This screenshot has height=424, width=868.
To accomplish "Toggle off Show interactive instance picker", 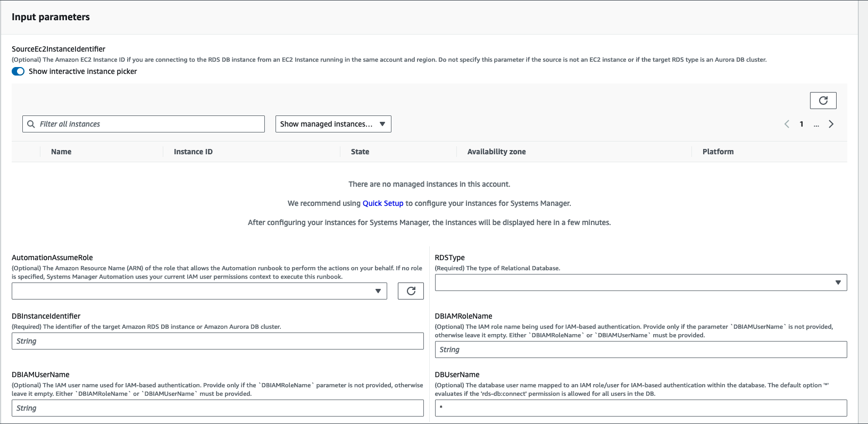I will point(18,71).
